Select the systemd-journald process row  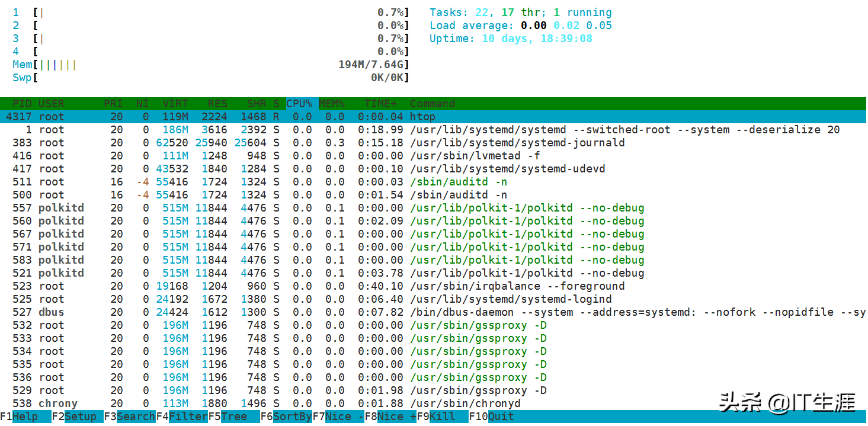(x=433, y=143)
